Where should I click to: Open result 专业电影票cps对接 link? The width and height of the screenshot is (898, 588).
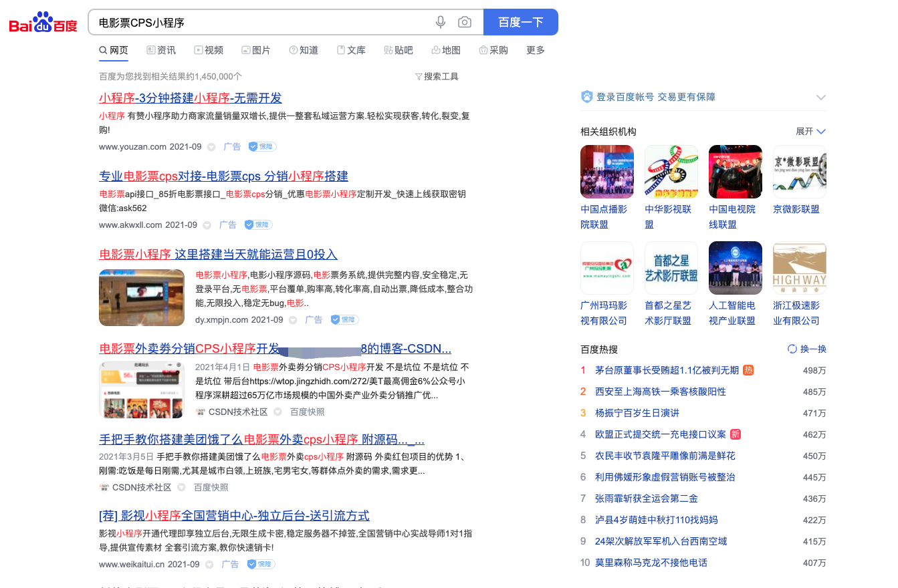(x=223, y=176)
